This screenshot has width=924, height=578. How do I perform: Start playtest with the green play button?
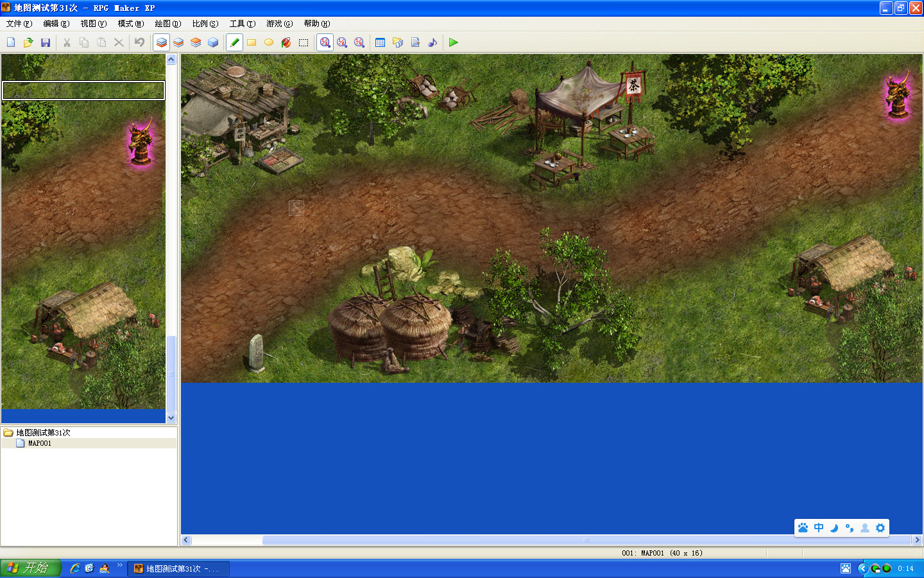454,42
